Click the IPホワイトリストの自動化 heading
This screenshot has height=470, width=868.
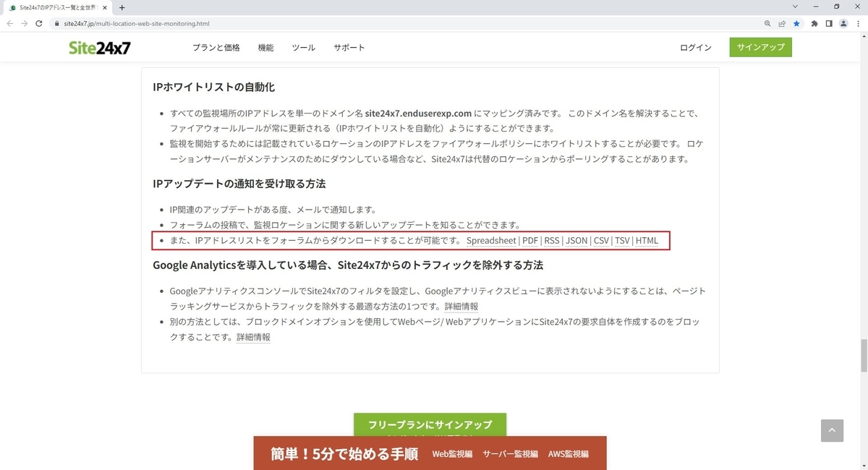coord(213,87)
